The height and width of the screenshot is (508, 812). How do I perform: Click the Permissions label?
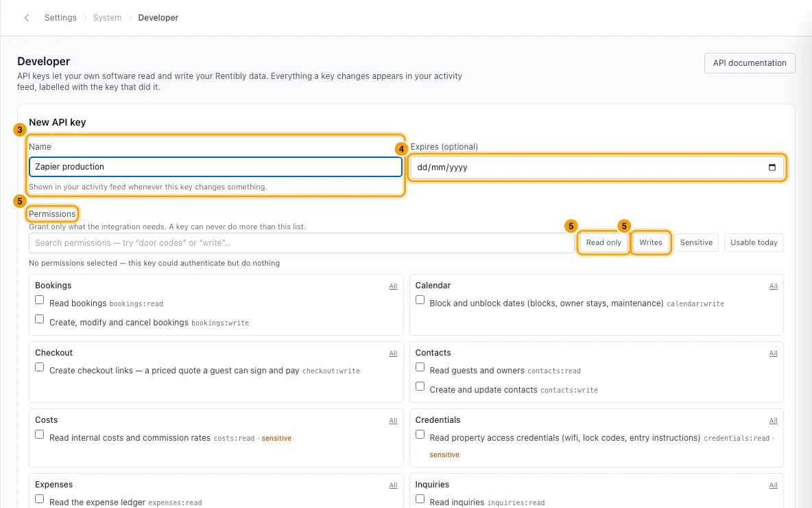click(x=52, y=214)
